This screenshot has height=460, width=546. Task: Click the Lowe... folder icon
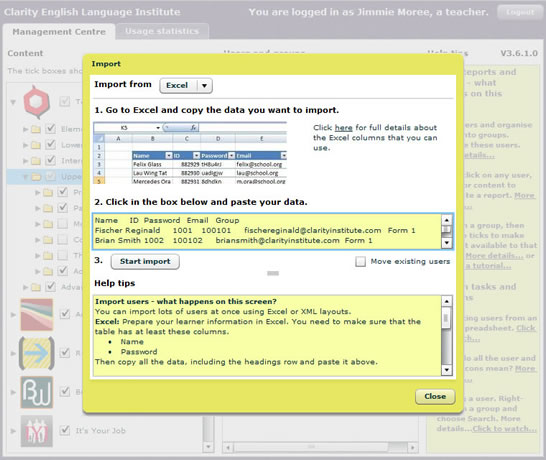click(36, 145)
